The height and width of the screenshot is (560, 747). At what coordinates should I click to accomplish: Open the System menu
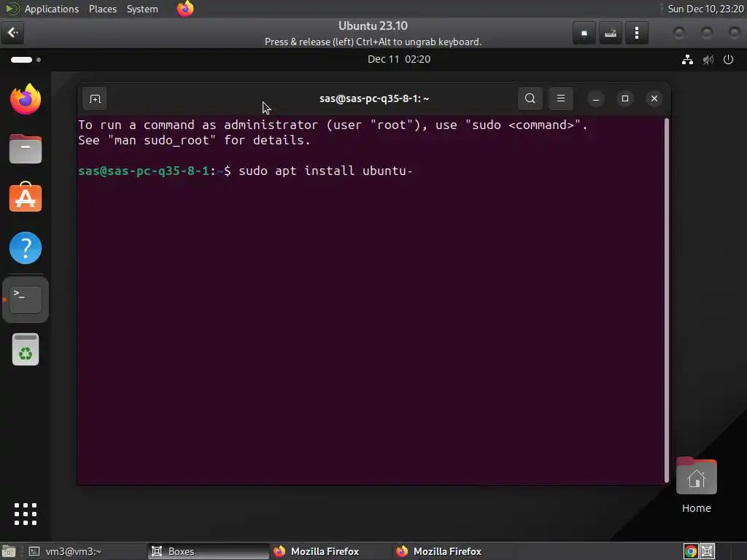tap(142, 9)
